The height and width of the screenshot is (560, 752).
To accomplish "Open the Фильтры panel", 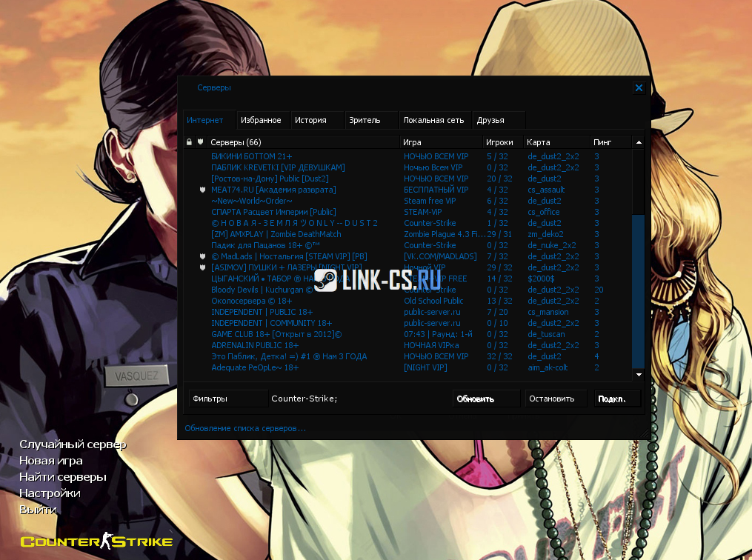I will 227,399.
